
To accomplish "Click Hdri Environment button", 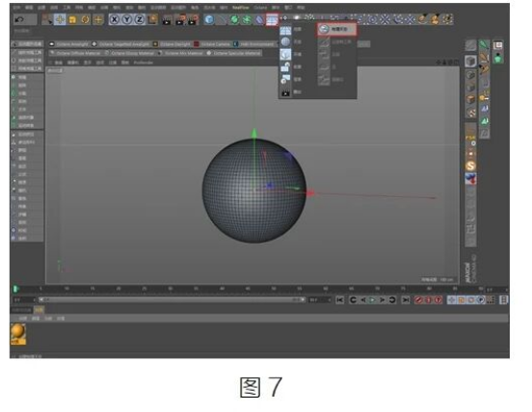I will 254,44.
